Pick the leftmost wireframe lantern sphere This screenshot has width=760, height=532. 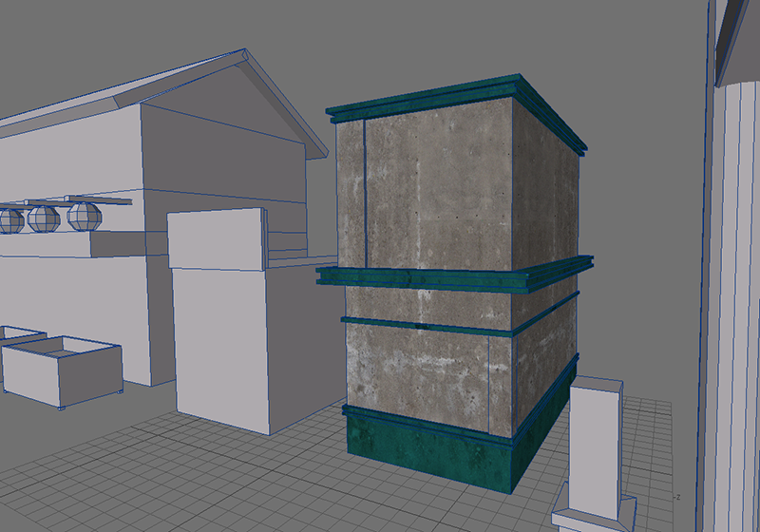(10, 220)
